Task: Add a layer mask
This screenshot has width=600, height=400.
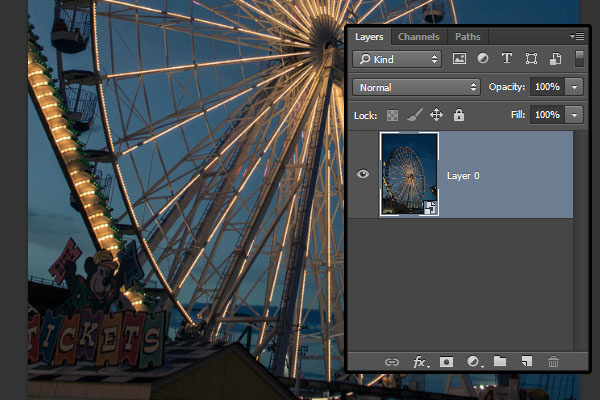Action: (x=446, y=362)
